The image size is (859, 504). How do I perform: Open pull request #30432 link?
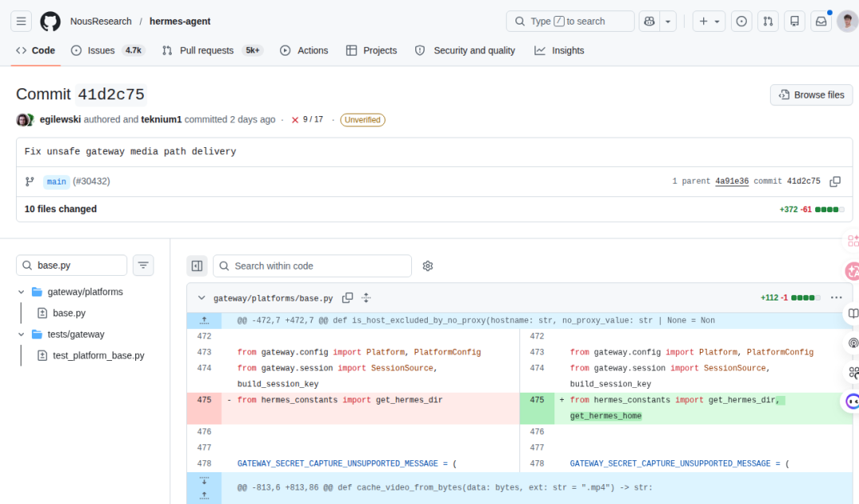91,181
